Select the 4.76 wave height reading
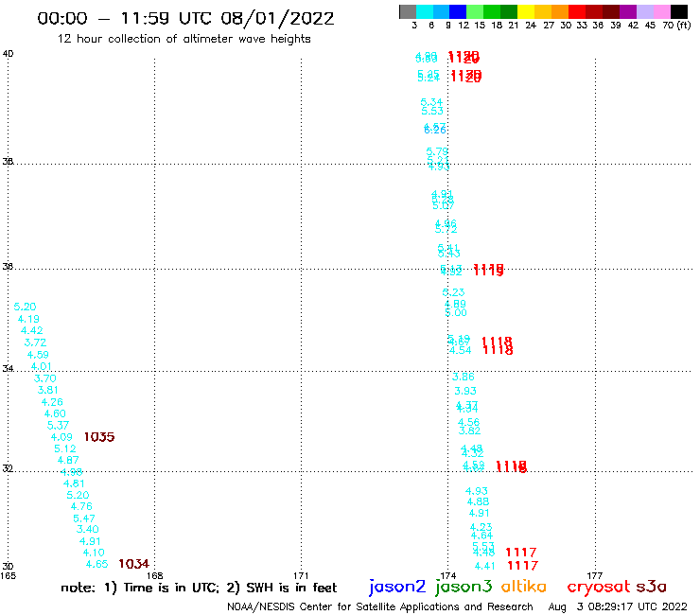 (81, 506)
